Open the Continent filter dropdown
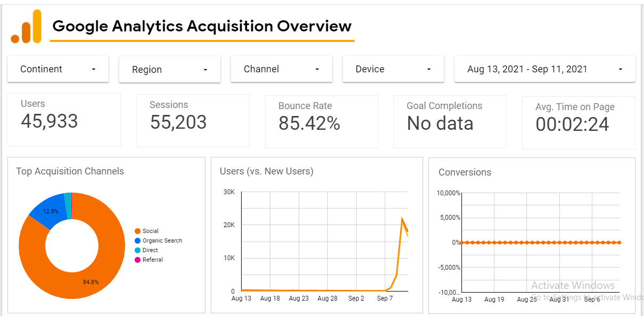644x316 pixels. pyautogui.click(x=58, y=69)
